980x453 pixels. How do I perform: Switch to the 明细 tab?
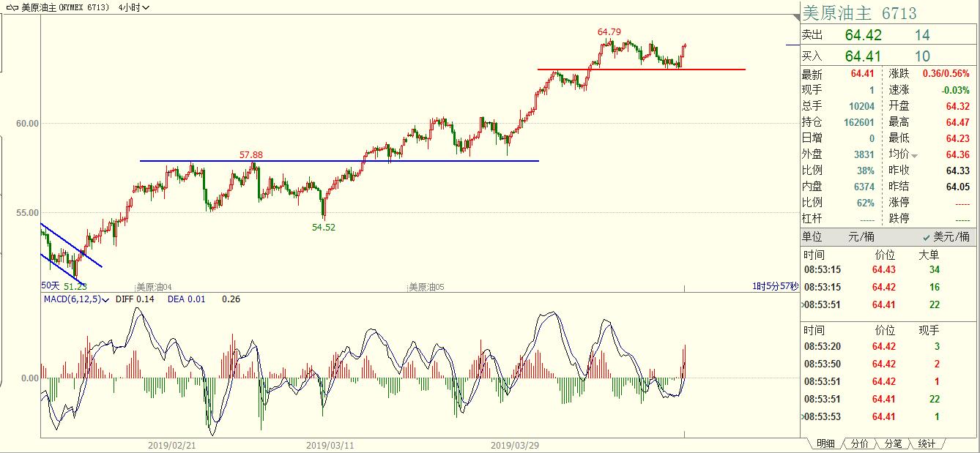(x=825, y=443)
